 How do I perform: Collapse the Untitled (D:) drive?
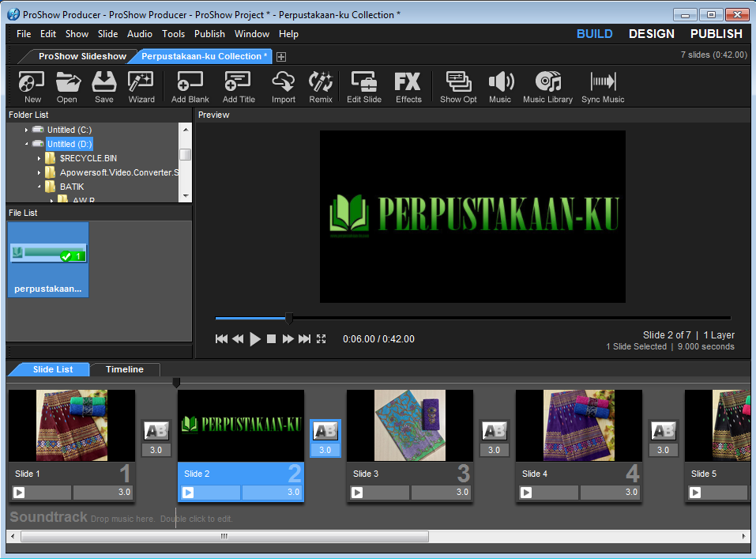(x=27, y=144)
